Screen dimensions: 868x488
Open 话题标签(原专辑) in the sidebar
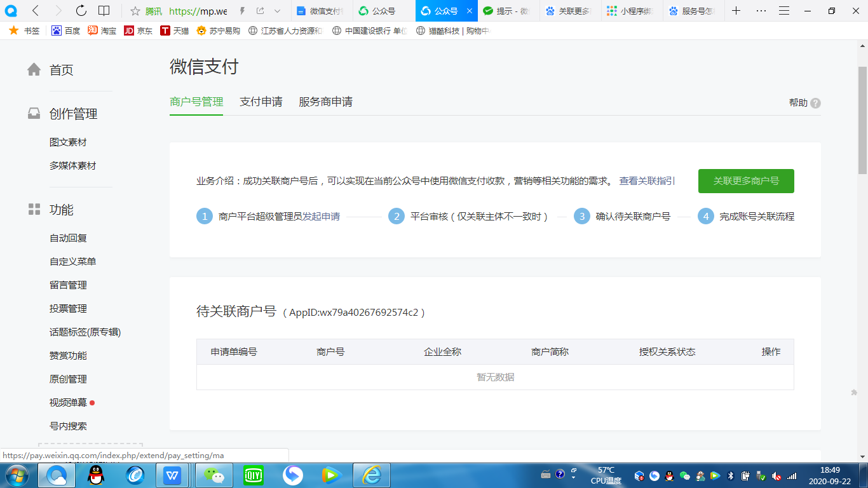click(85, 332)
